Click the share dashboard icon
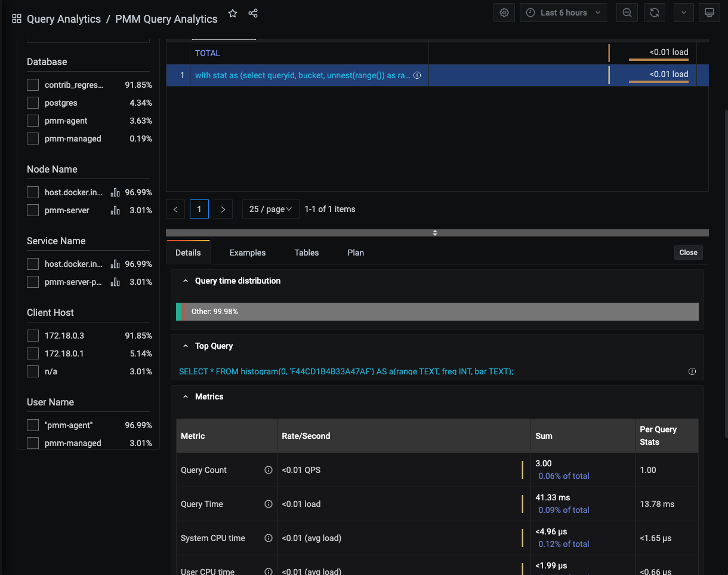This screenshot has height=575, width=728. pyautogui.click(x=253, y=13)
